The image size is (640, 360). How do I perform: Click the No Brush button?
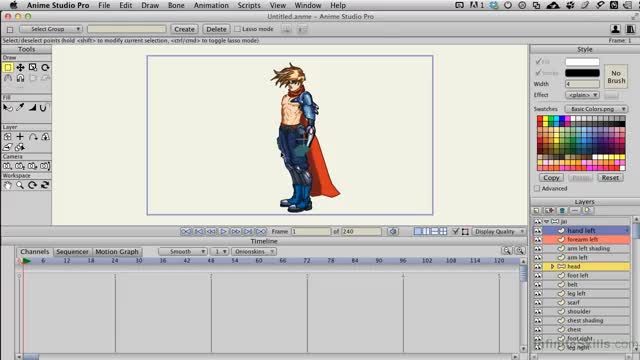point(616,77)
